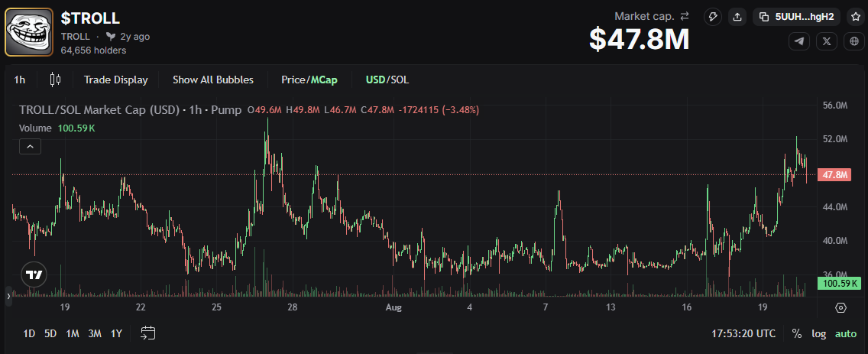Swap market cap display with the arrows icon
The height and width of the screenshot is (354, 868).
coord(685,16)
